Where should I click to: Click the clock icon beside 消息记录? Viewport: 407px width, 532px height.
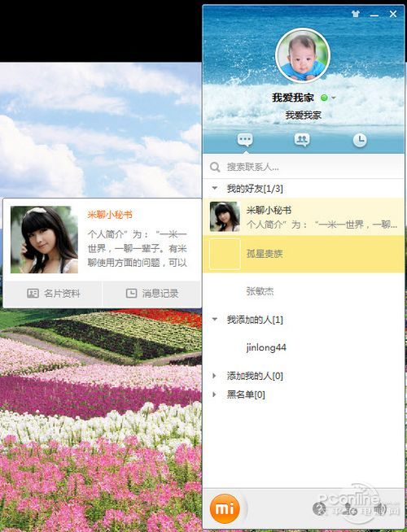click(x=131, y=294)
